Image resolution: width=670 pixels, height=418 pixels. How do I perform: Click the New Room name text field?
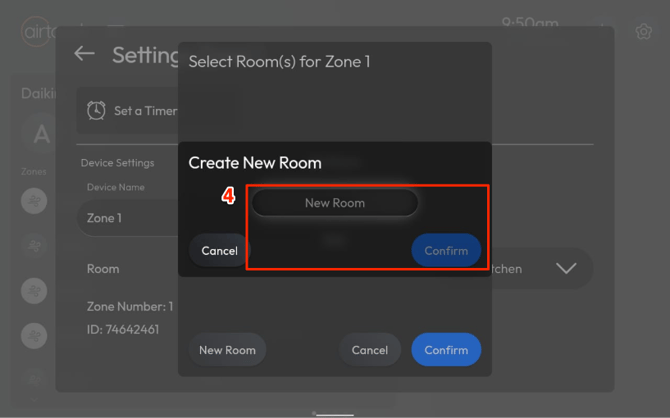pyautogui.click(x=334, y=203)
